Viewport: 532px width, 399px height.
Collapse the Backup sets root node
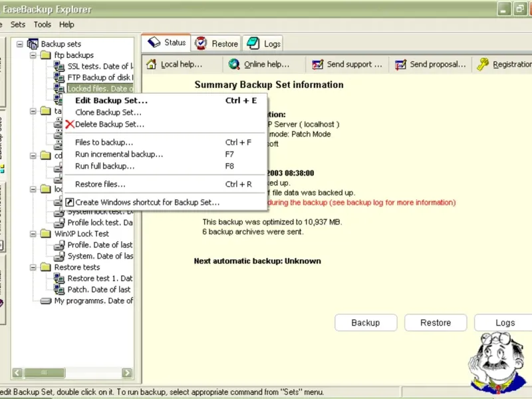click(x=20, y=44)
